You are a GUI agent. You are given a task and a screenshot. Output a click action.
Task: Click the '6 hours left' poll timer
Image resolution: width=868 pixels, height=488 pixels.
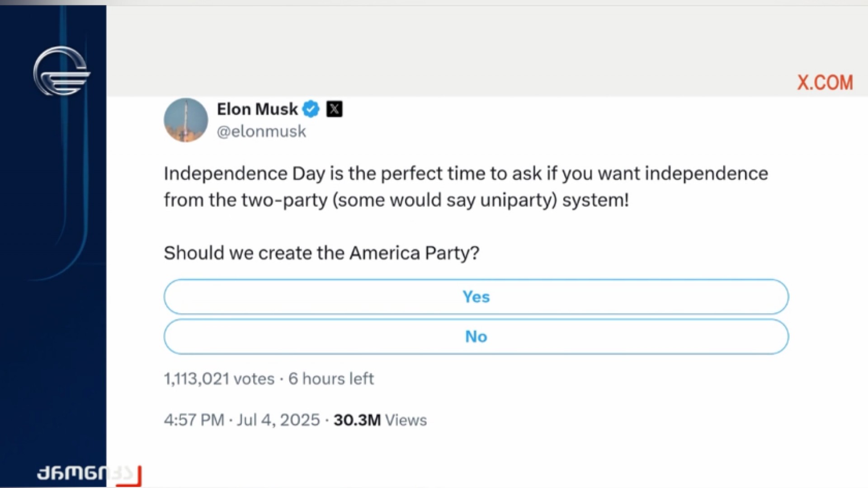331,379
